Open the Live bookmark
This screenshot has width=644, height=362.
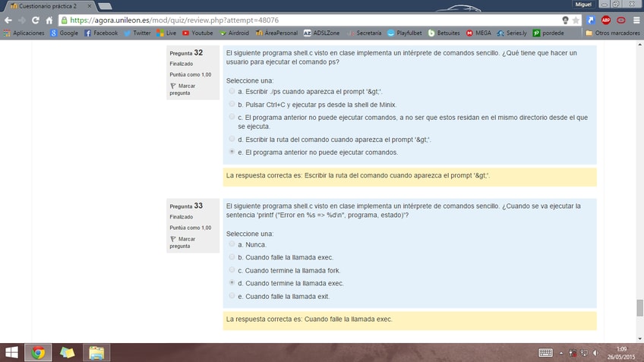(x=166, y=33)
